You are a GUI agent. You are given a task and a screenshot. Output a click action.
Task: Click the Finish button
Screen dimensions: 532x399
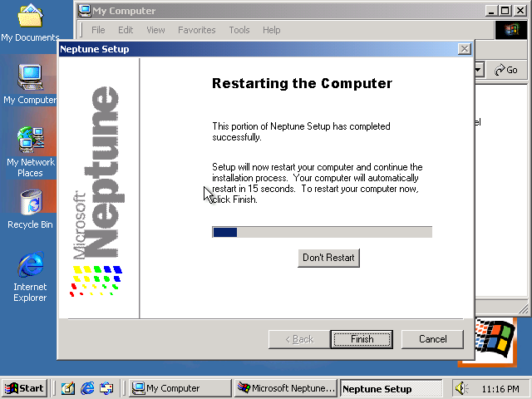[362, 339]
